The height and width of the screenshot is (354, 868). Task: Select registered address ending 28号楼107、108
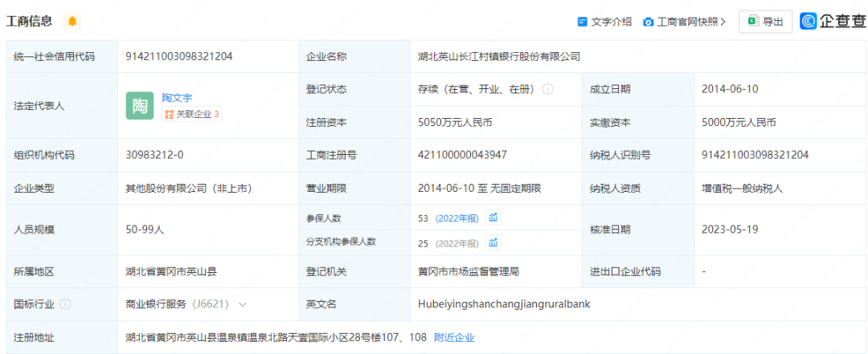[x=276, y=337]
